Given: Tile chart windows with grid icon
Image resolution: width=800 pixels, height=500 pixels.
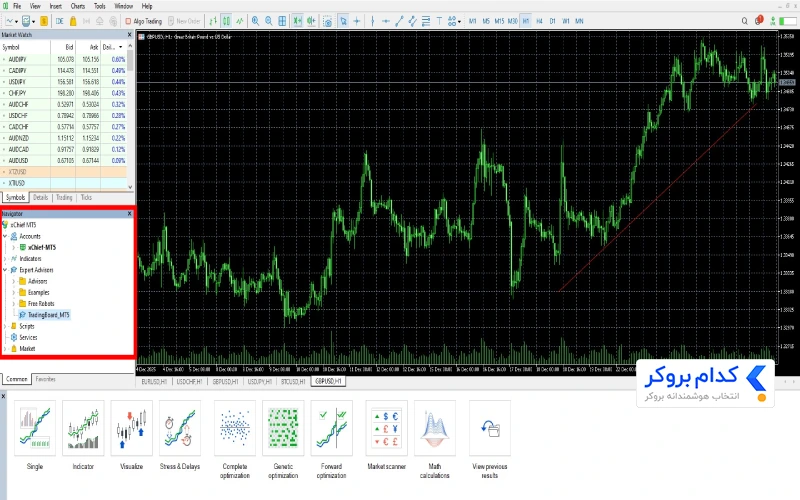Looking at the screenshot, I should tap(282, 21).
